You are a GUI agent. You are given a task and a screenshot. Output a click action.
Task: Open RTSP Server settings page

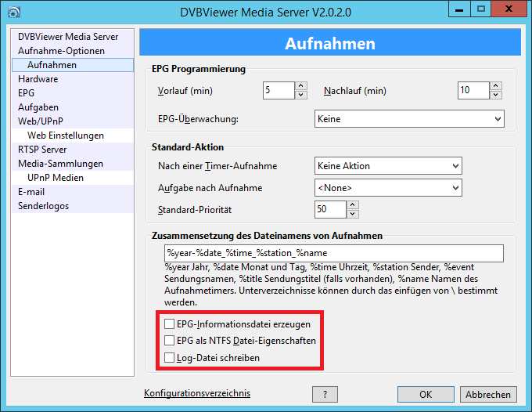[42, 150]
